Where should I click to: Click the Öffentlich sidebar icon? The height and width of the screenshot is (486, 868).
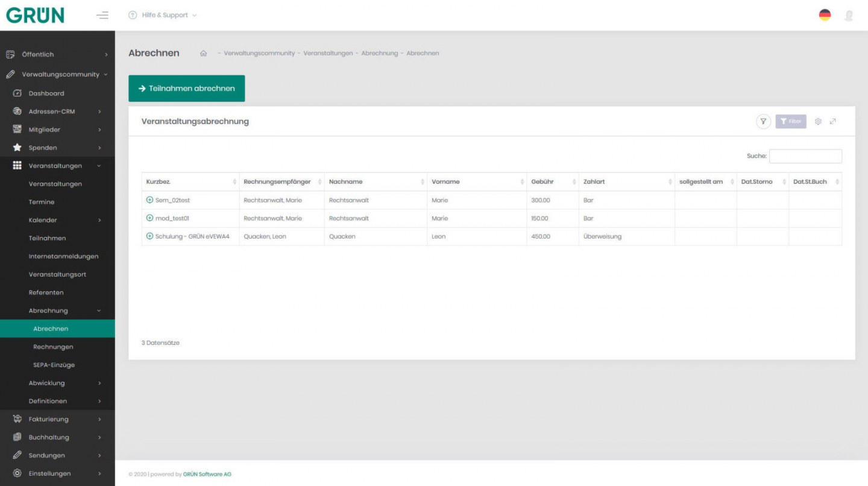tap(10, 54)
